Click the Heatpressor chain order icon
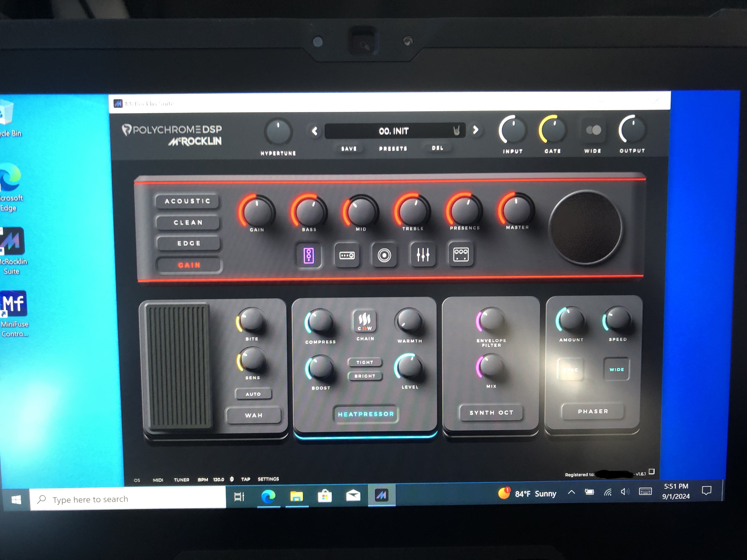The width and height of the screenshot is (747, 560). click(365, 321)
